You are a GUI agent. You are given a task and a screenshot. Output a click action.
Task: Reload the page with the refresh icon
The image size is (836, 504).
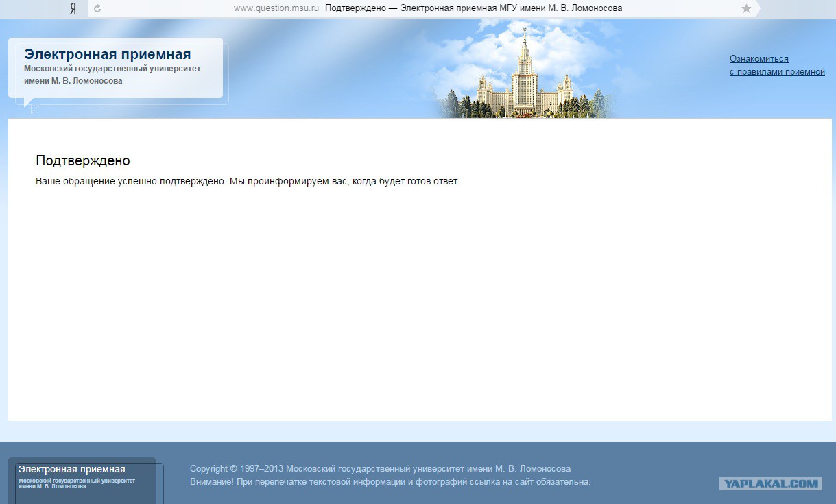pos(97,8)
